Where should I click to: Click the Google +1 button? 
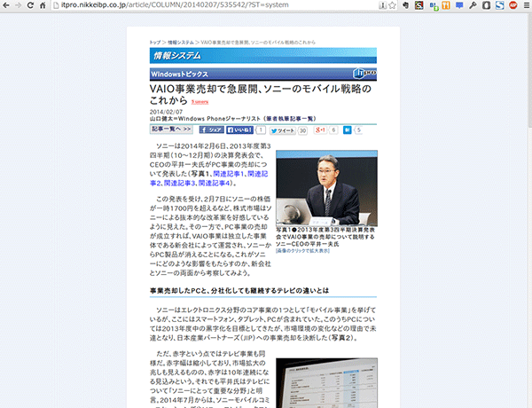coord(320,130)
